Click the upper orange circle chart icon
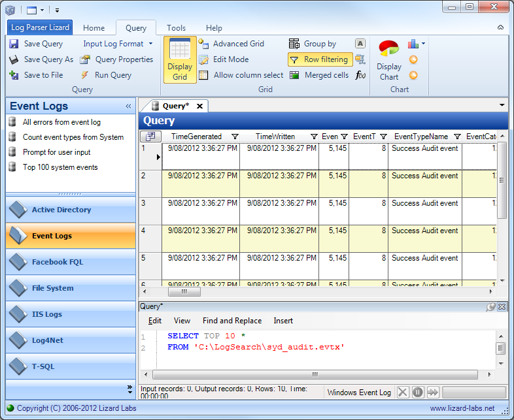The image size is (514, 420). click(x=413, y=59)
